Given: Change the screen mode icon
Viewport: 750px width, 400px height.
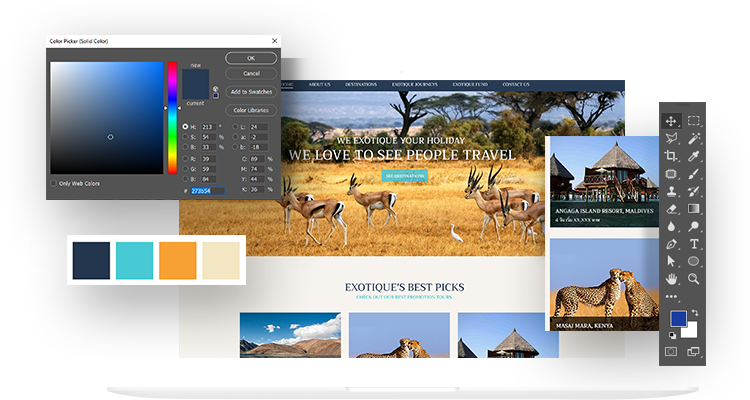Looking at the screenshot, I should pos(693,352).
